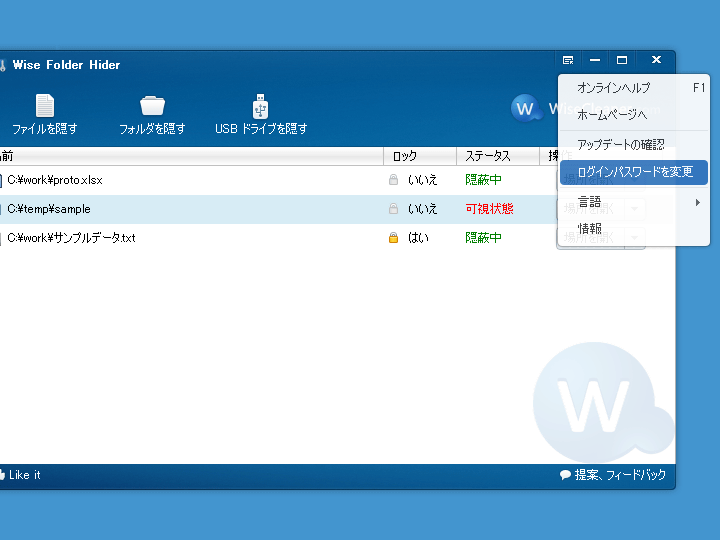This screenshot has width=720, height=540.
Task: Select アップデートの確認 menu entry
Action: click(634, 145)
